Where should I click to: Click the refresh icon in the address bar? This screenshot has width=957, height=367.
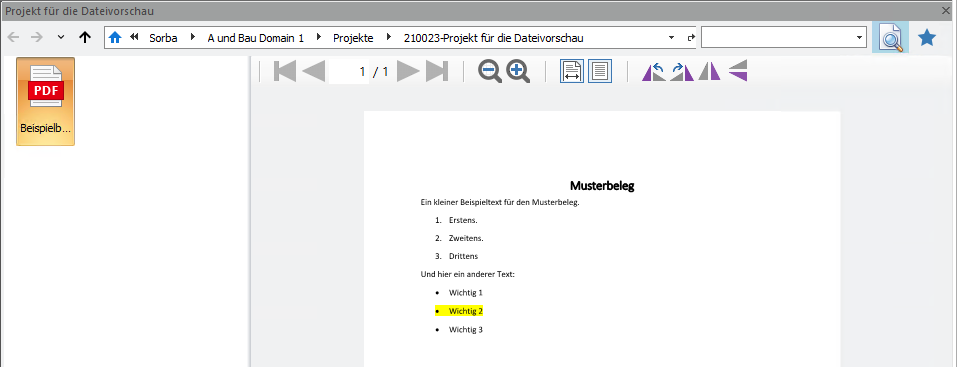[691, 37]
